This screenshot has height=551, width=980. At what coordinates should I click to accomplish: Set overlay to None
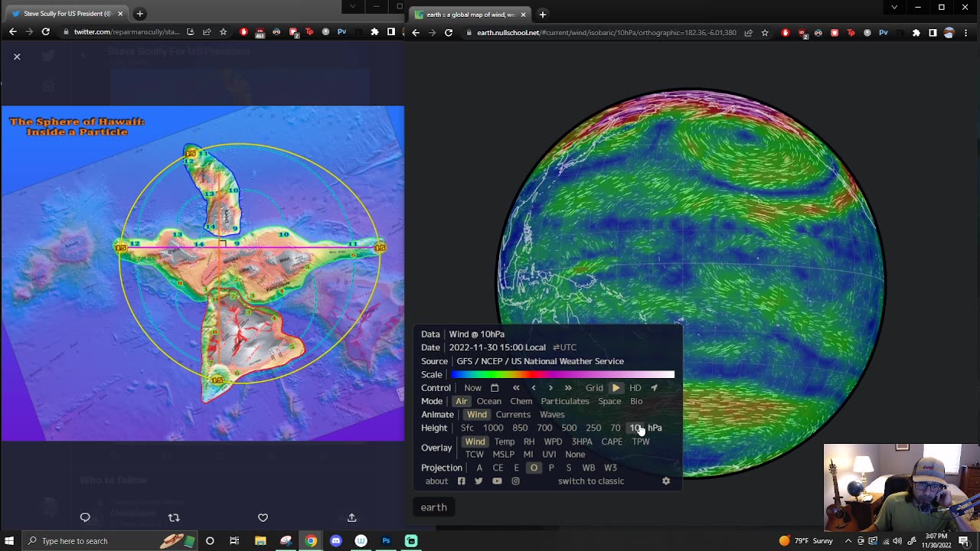point(575,455)
